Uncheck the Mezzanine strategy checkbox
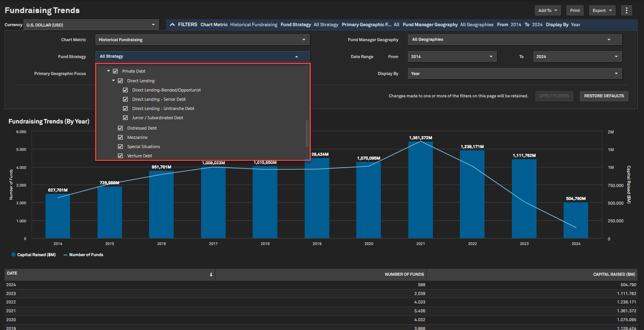Image resolution: width=644 pixels, height=330 pixels. 120,137
